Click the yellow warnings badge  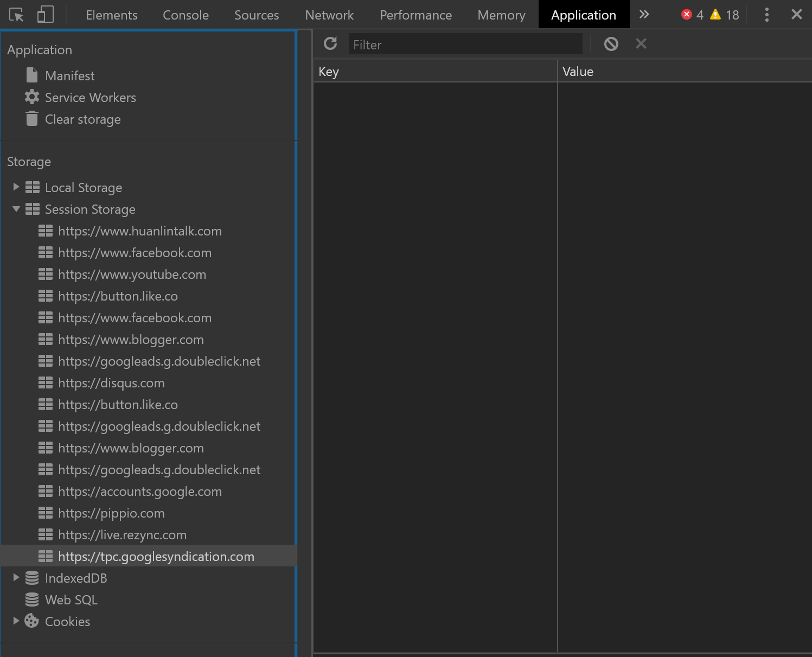click(x=724, y=14)
